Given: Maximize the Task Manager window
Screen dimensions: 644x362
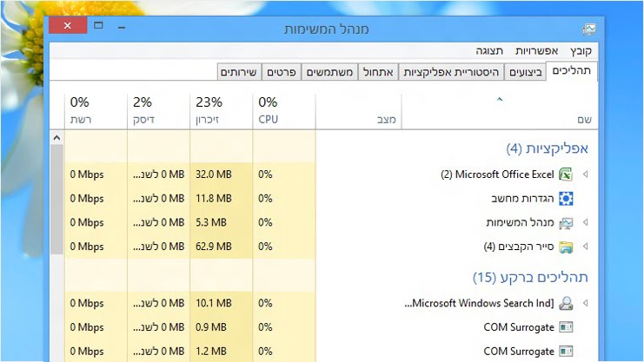Looking at the screenshot, I should 98,25.
